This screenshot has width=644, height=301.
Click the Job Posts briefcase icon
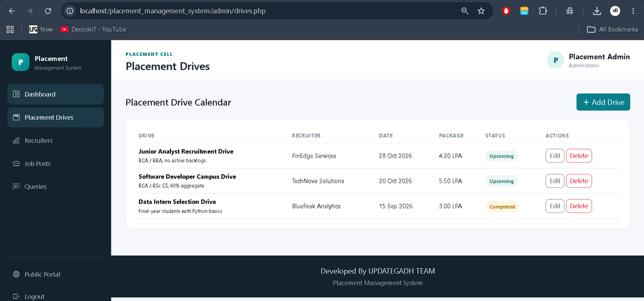[16, 163]
